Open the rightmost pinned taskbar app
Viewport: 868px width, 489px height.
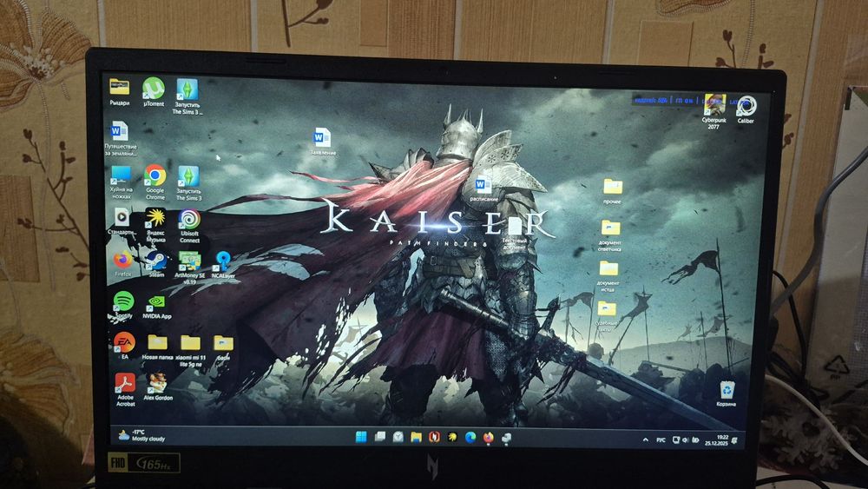click(x=505, y=438)
